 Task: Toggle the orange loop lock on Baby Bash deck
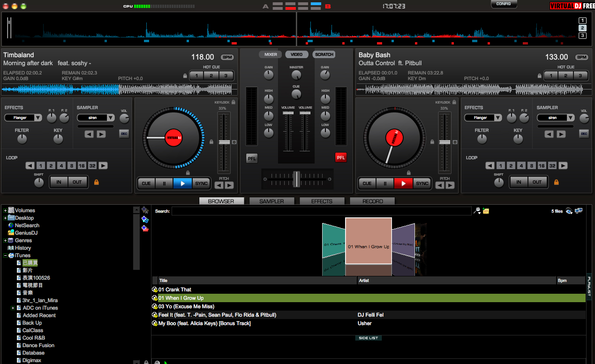tap(557, 182)
